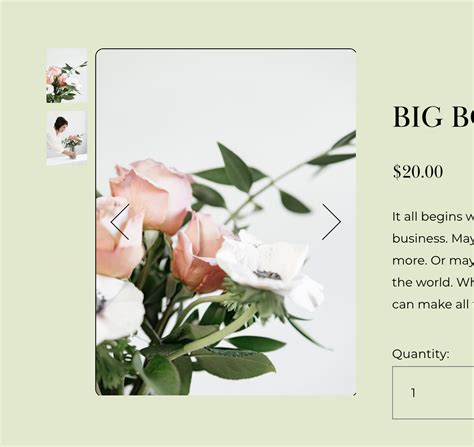Click description line starting 'It all begins'
Screen dimensions: 474x447
coord(433,217)
